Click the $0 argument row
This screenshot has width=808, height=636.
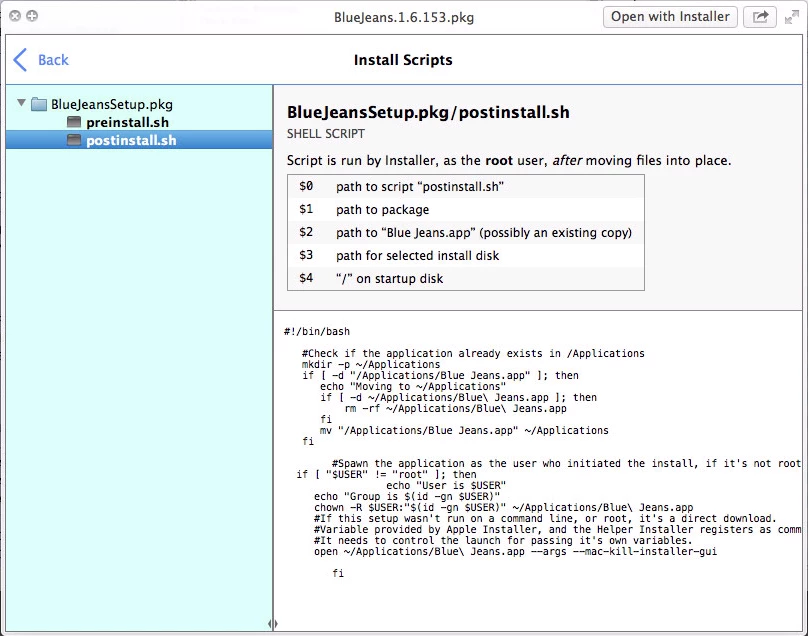coord(466,187)
